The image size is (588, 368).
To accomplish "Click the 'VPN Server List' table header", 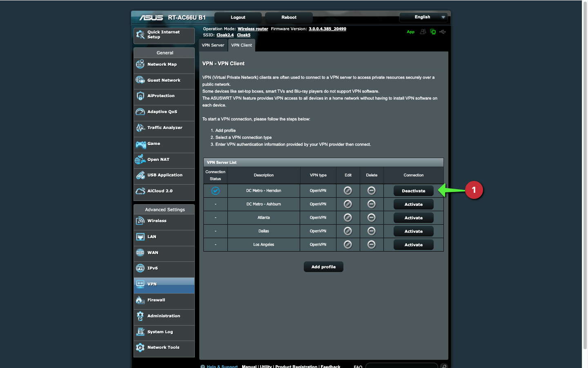I will coord(323,163).
